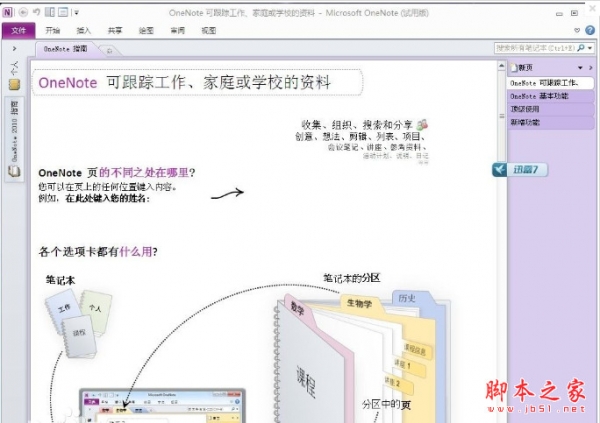Create a new section with star tab

109,51
